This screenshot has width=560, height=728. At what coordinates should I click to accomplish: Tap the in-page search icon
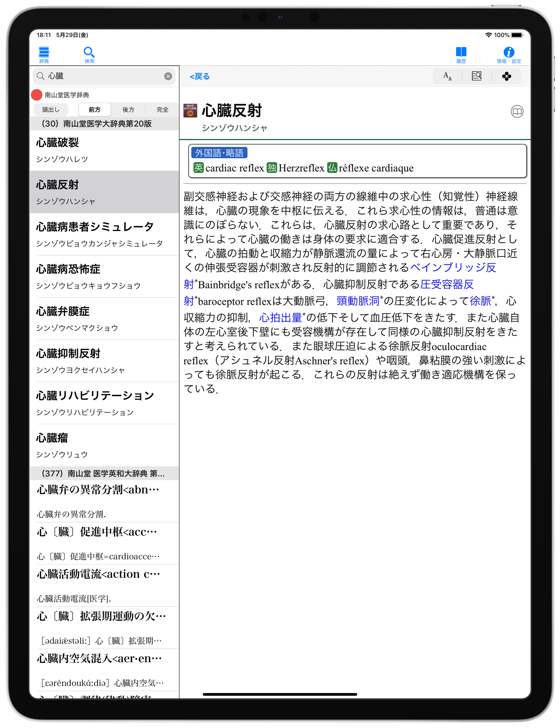[x=476, y=76]
